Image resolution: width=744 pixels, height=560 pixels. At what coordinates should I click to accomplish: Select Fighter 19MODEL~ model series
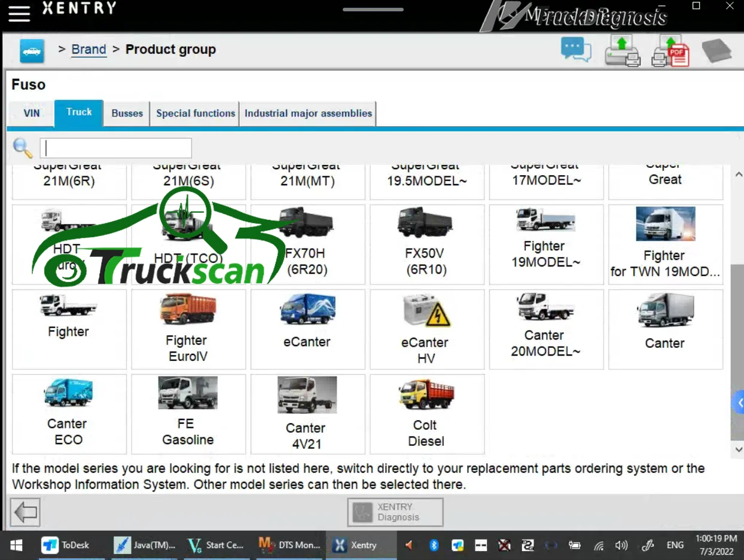pyautogui.click(x=546, y=244)
